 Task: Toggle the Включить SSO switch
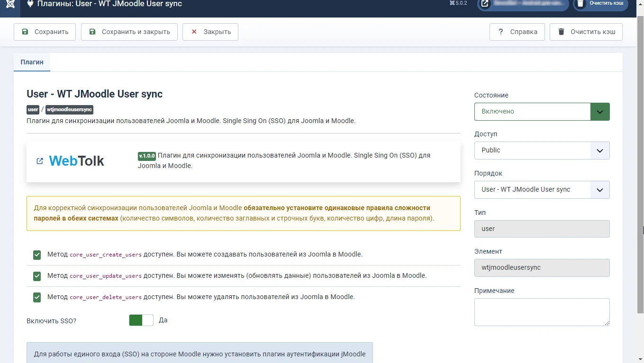[141, 320]
